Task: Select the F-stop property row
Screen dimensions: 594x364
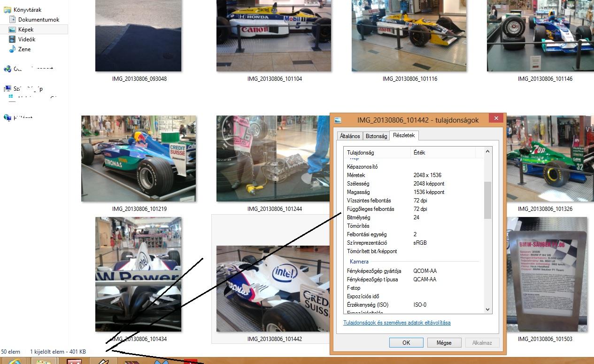Action: pyautogui.click(x=413, y=288)
